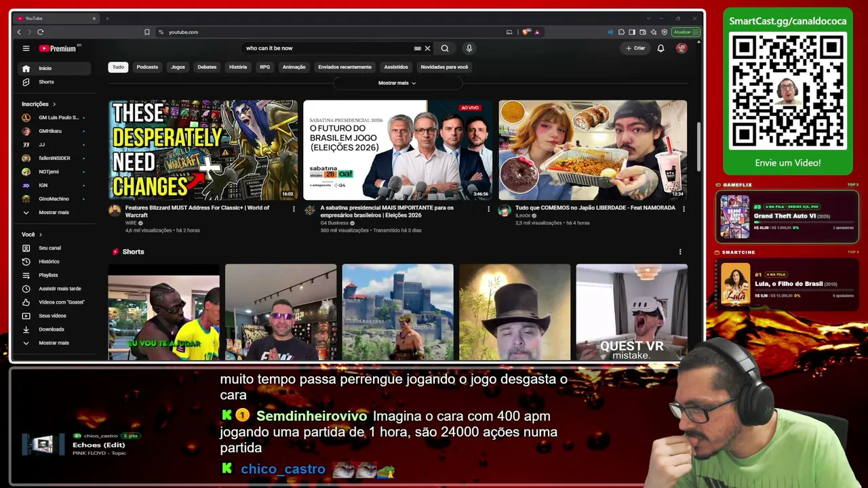Select the Debates filter chip
The height and width of the screenshot is (488, 868).
207,67
